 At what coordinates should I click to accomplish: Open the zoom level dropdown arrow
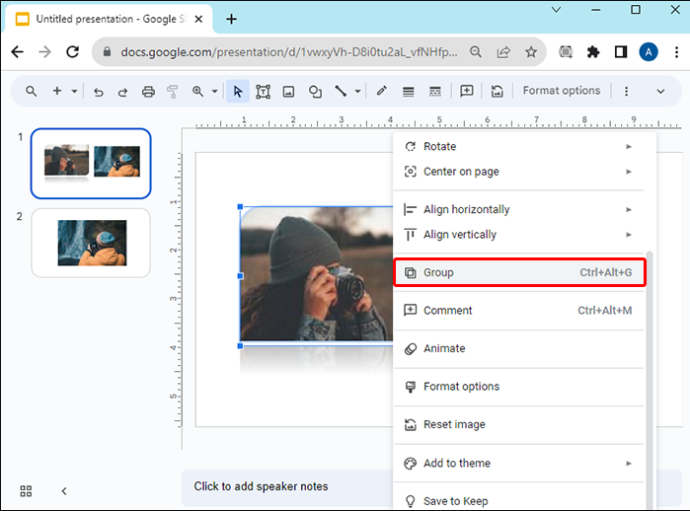215,92
